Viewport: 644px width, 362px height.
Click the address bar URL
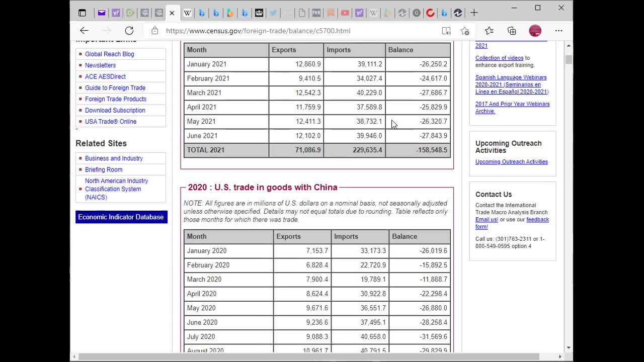(258, 31)
